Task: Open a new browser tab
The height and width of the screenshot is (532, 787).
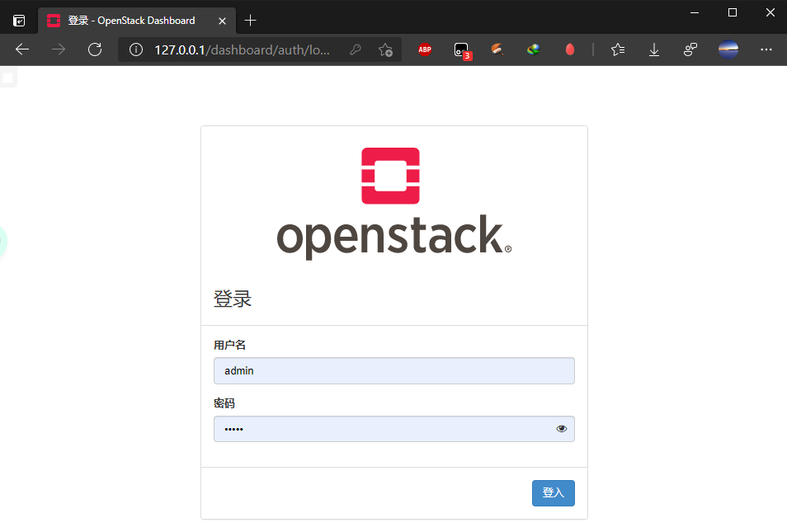Action: 250,21
